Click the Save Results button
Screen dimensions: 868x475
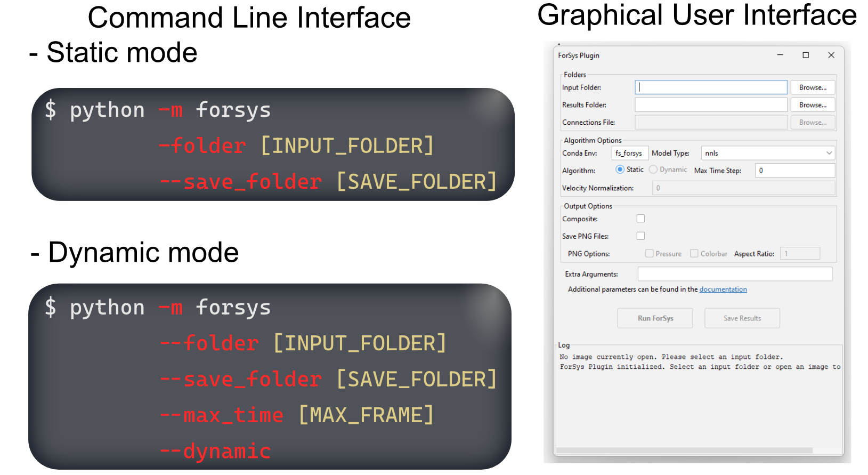tap(742, 318)
